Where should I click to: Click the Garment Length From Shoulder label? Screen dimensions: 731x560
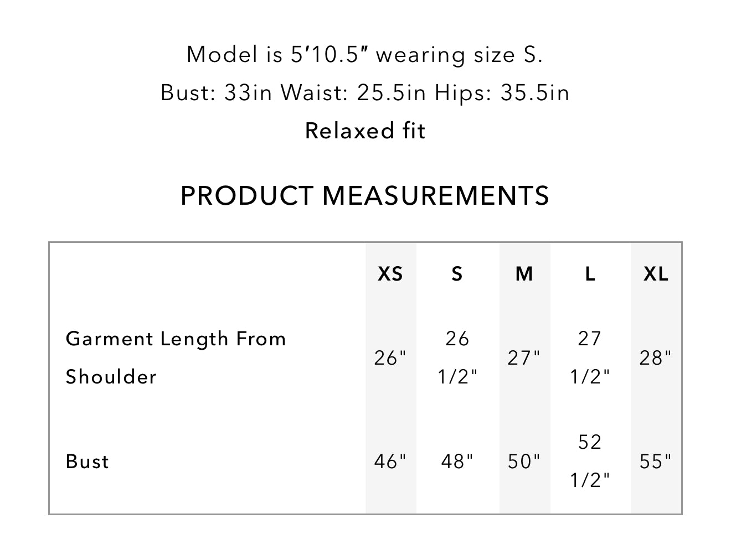(x=176, y=357)
